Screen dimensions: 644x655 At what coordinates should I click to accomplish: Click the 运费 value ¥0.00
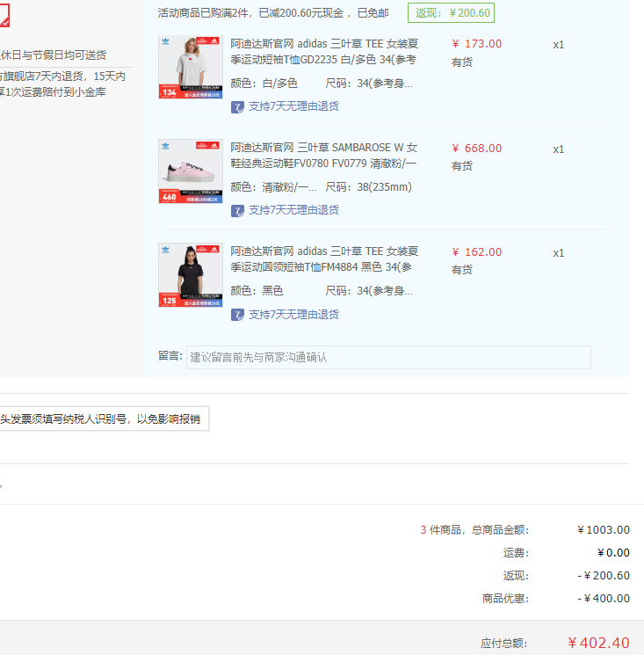coord(613,553)
